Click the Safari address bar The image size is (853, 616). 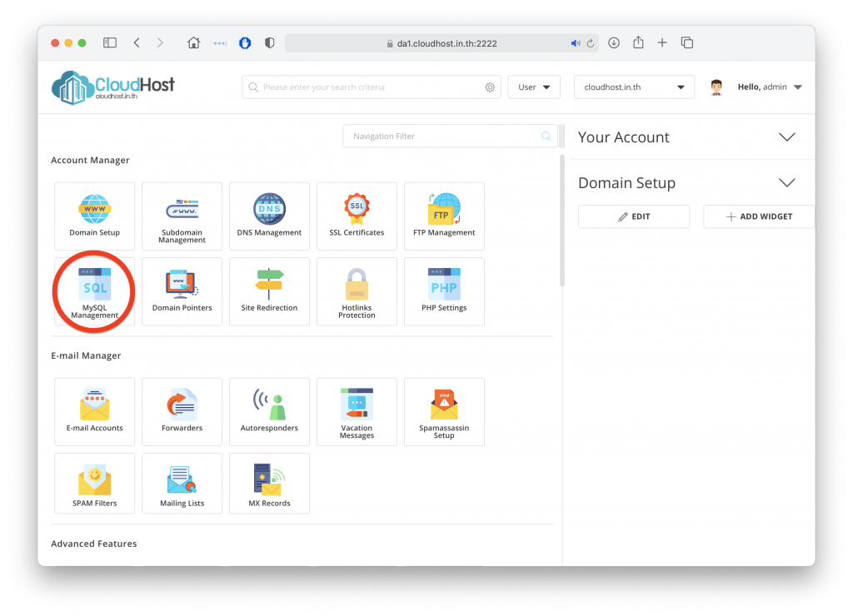[x=441, y=43]
